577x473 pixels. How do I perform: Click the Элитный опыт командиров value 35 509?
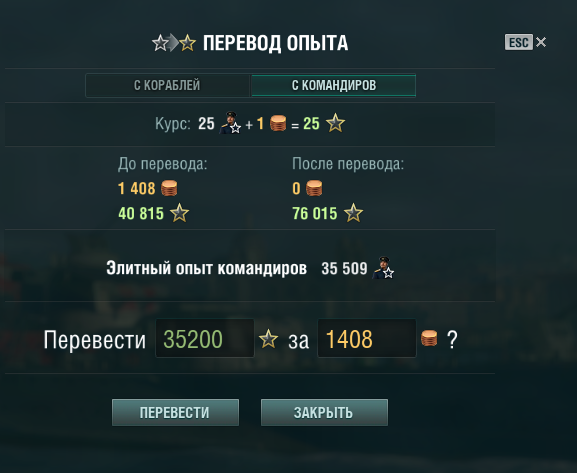click(344, 268)
